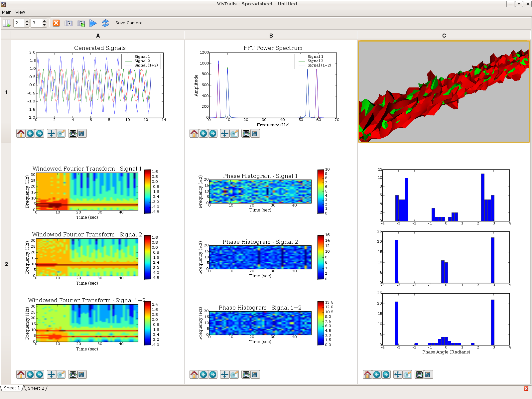The image size is (532, 399).
Task: Switch to the Sheet 2 tab
Action: pos(36,388)
